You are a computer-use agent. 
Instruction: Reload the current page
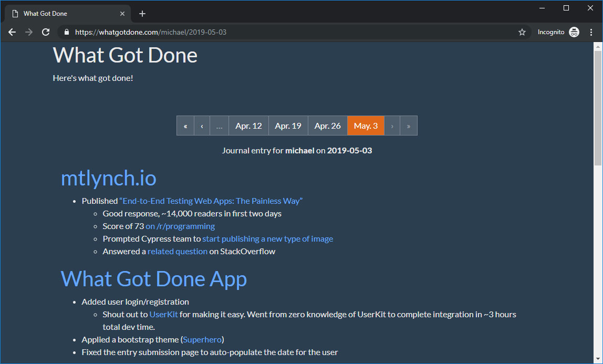click(46, 32)
